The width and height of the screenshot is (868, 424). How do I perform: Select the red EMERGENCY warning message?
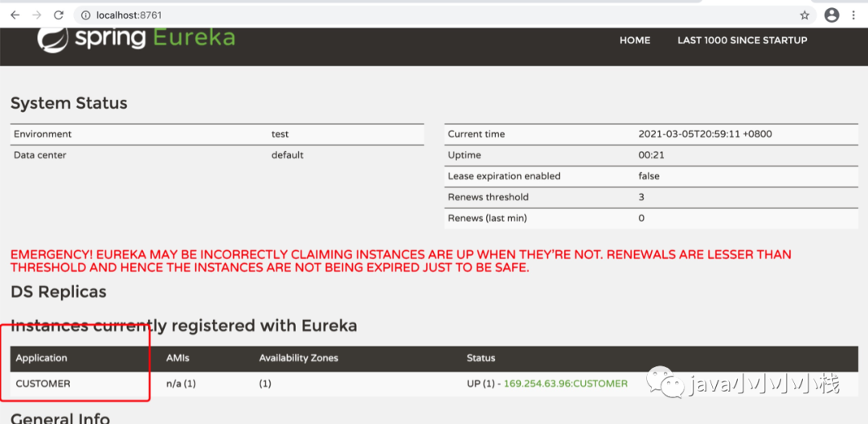[401, 261]
